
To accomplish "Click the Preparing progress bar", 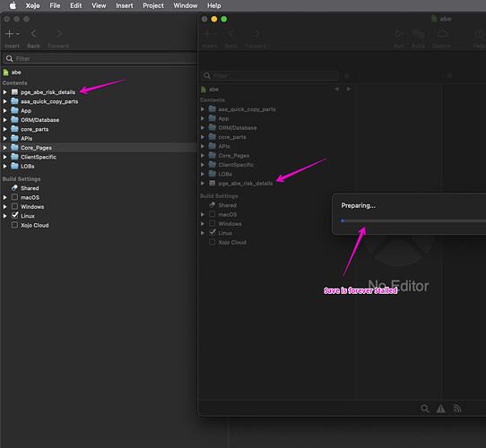I will point(413,221).
